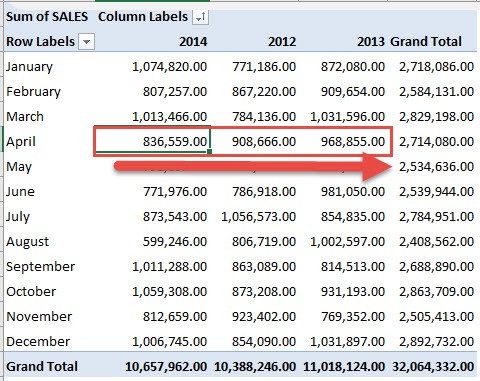The height and width of the screenshot is (381, 480).
Task: Select May total 2,534,636.00
Action: coord(437,167)
